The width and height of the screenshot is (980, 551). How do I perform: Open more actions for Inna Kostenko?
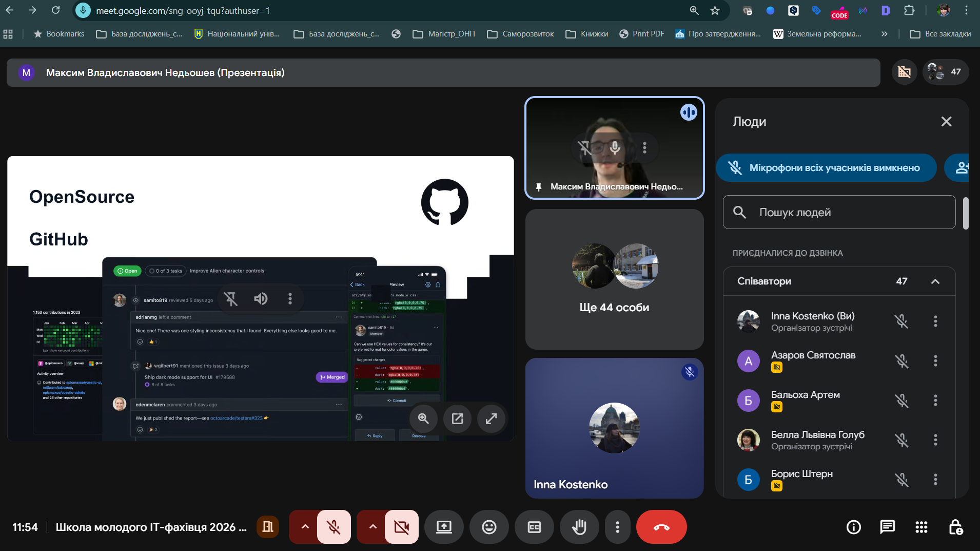tap(935, 321)
